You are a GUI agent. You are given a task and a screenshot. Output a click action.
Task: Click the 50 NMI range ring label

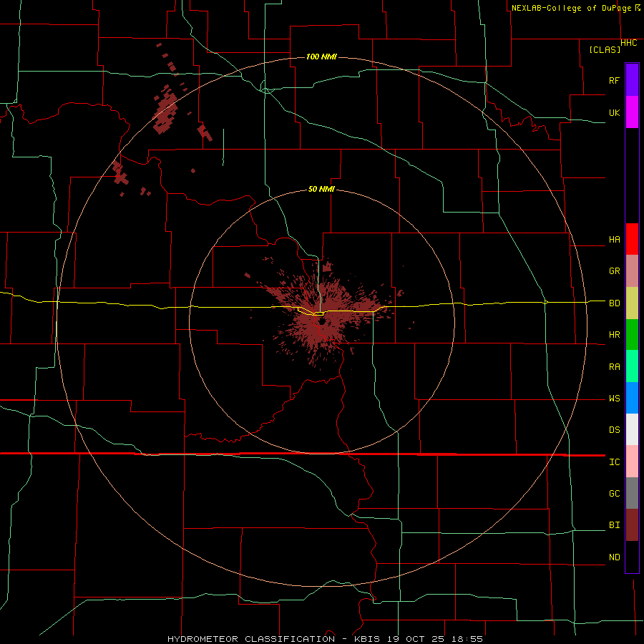pyautogui.click(x=321, y=189)
